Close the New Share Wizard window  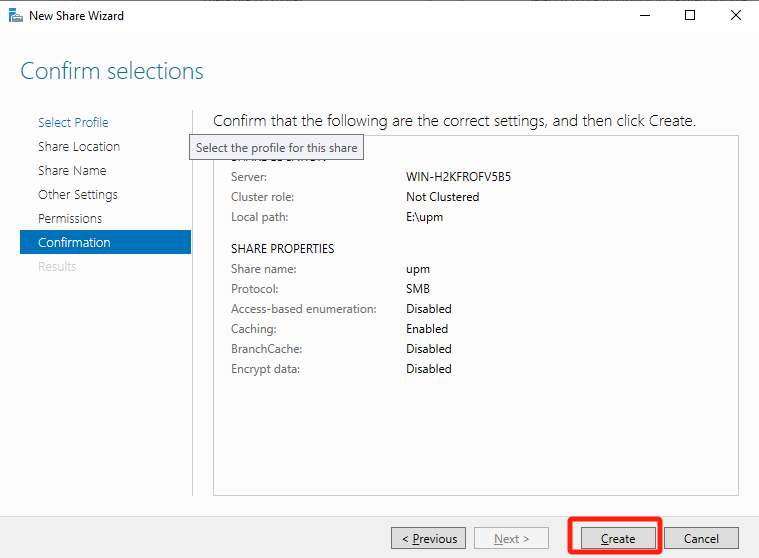pos(736,16)
